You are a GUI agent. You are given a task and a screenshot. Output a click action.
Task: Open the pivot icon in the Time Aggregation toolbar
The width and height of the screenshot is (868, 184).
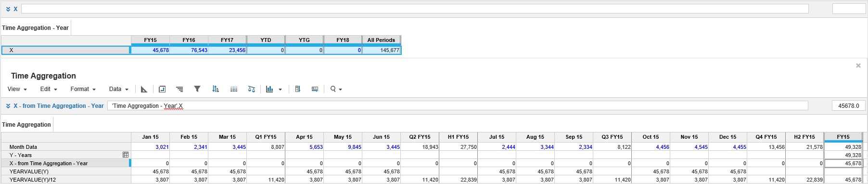144,89
